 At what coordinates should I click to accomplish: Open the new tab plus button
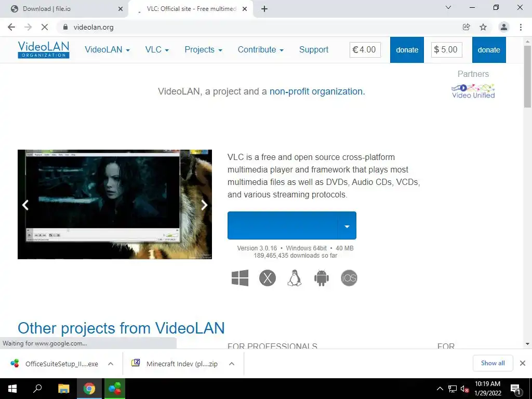pyautogui.click(x=264, y=9)
